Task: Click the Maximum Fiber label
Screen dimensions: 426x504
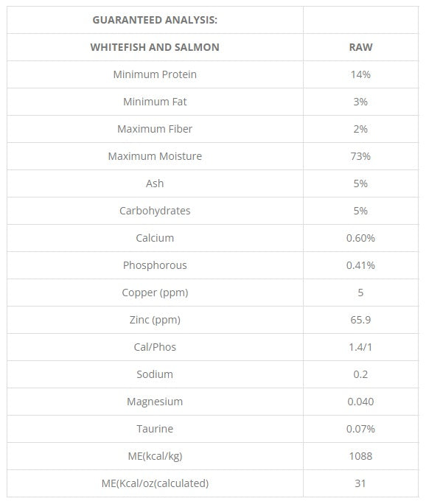Action: click(x=155, y=129)
